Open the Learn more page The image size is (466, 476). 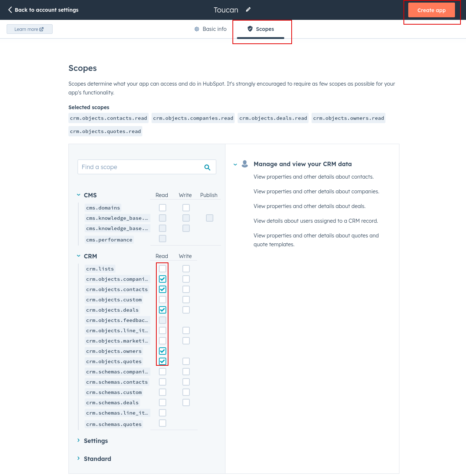pyautogui.click(x=29, y=29)
